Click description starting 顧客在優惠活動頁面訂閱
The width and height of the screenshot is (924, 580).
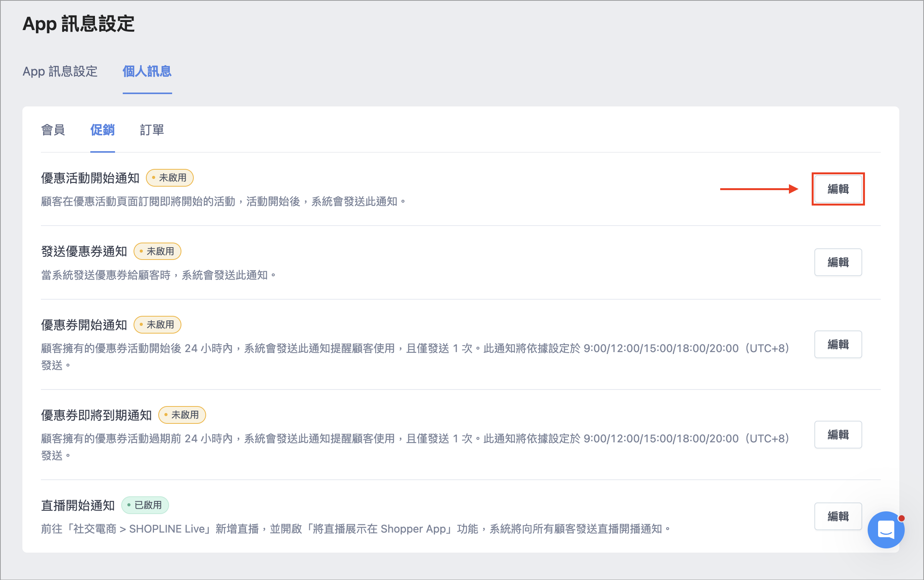(x=223, y=201)
